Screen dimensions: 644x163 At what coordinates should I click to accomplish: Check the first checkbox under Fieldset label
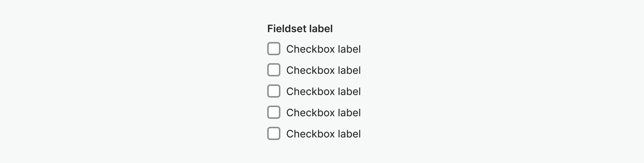coord(274,49)
